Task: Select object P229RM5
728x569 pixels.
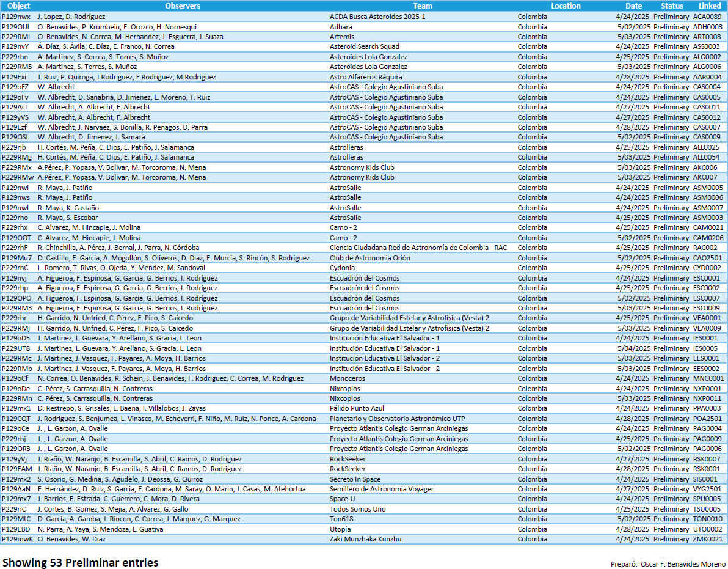Action: pos(16,67)
